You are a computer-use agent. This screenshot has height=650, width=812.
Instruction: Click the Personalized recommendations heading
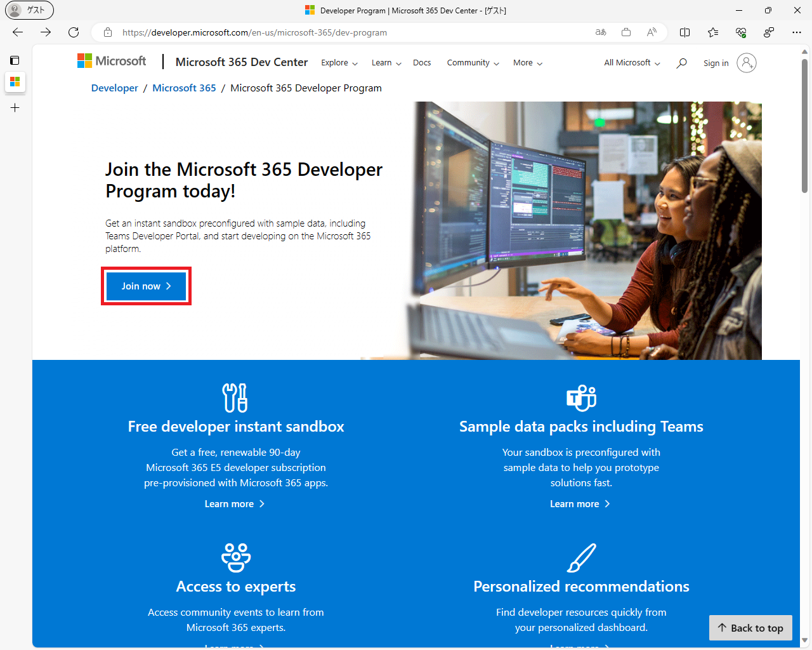click(581, 587)
